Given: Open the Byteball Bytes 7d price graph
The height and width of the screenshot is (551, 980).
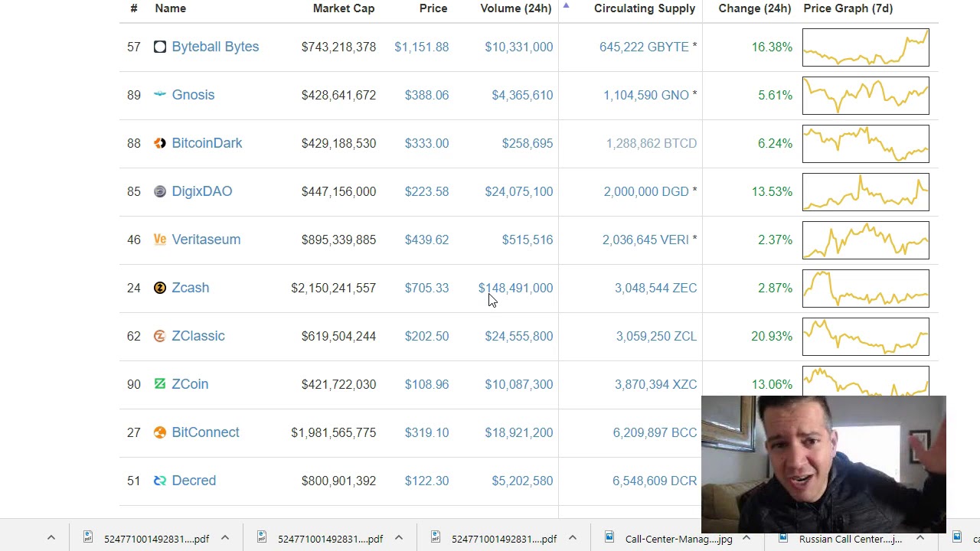Looking at the screenshot, I should 865,47.
